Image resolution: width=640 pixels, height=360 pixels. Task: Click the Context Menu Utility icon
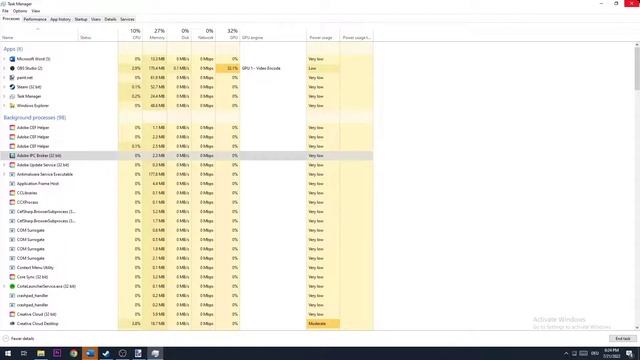(x=12, y=268)
